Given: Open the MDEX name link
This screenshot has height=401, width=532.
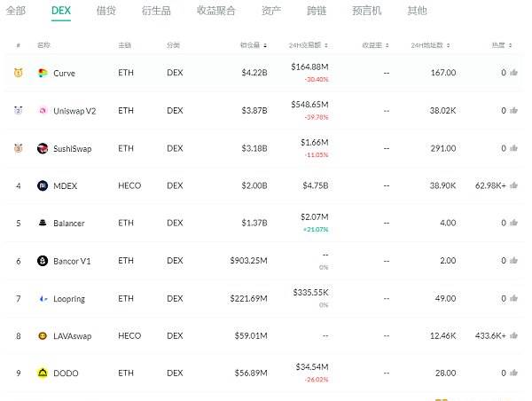Looking at the screenshot, I should click(65, 186).
